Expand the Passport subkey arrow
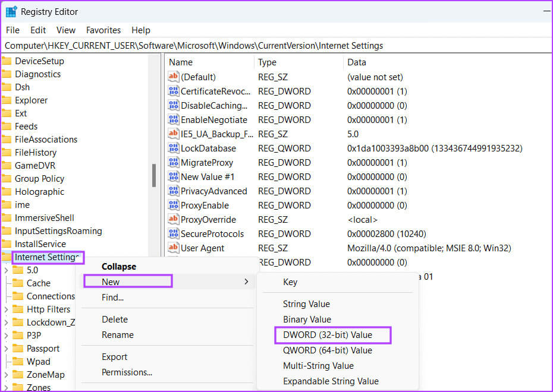This screenshot has width=553, height=392. coord(6,348)
